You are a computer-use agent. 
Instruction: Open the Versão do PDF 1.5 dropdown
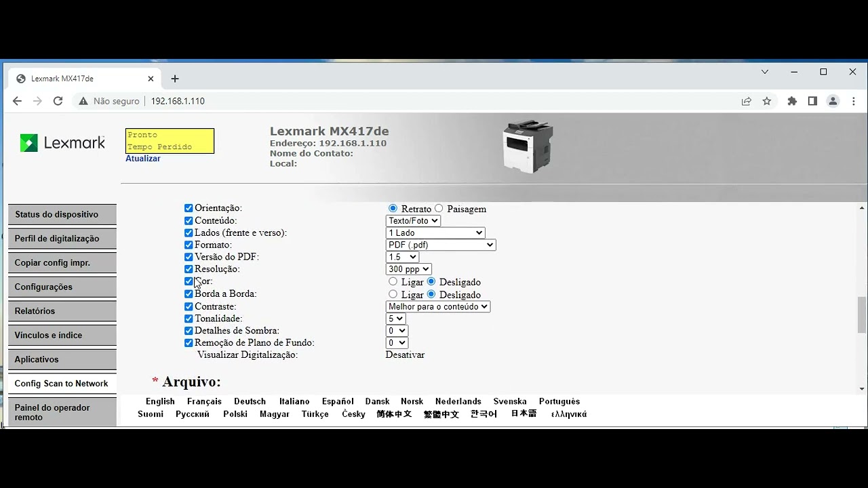pyautogui.click(x=402, y=257)
